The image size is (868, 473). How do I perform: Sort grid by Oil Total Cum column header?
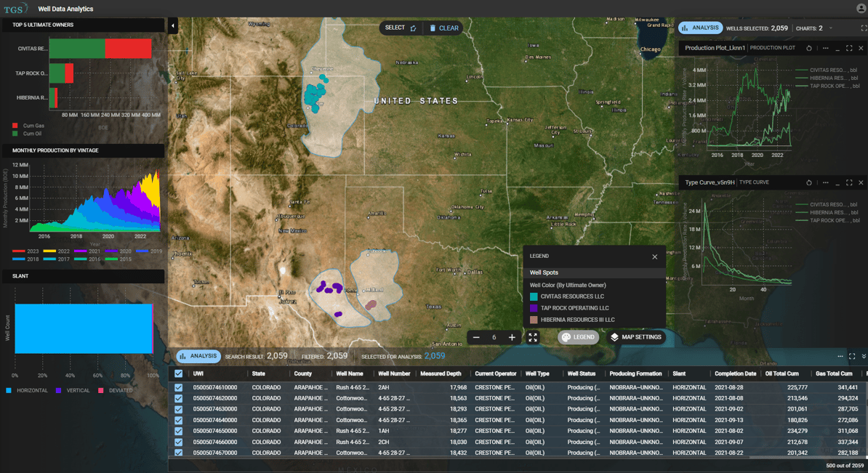coord(781,374)
